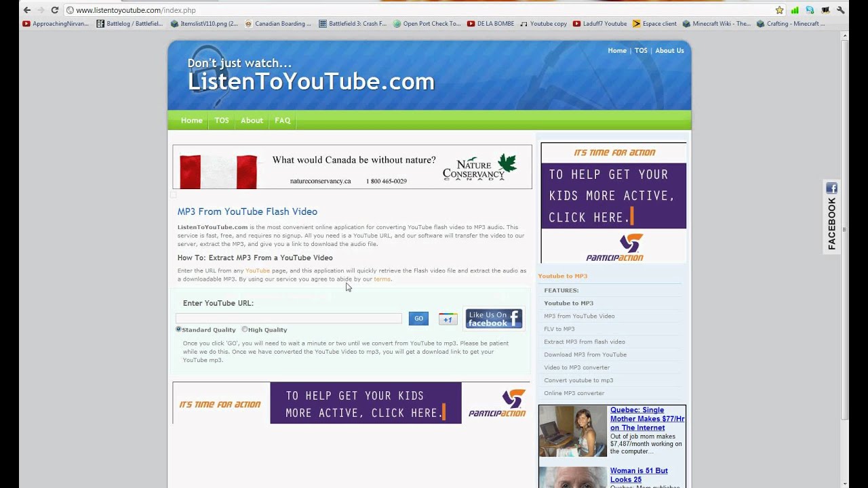Open the Espace client bookmark
Viewport: 868px width, 488px height.
[x=654, y=24]
